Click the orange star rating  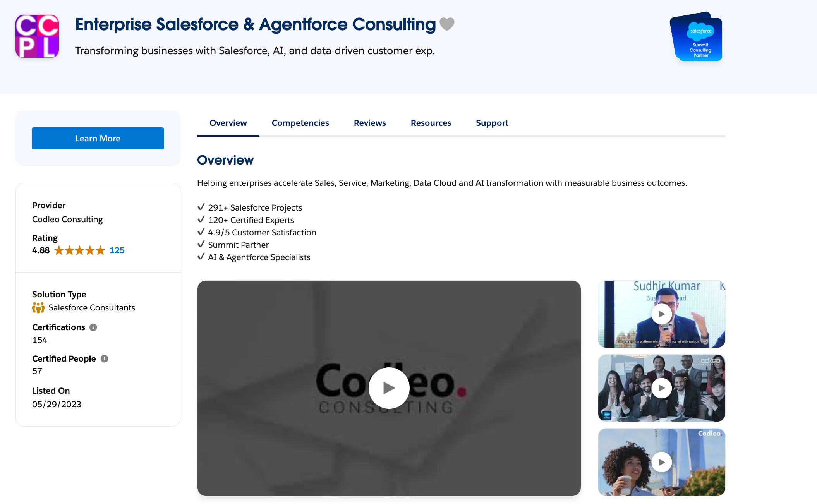click(79, 250)
